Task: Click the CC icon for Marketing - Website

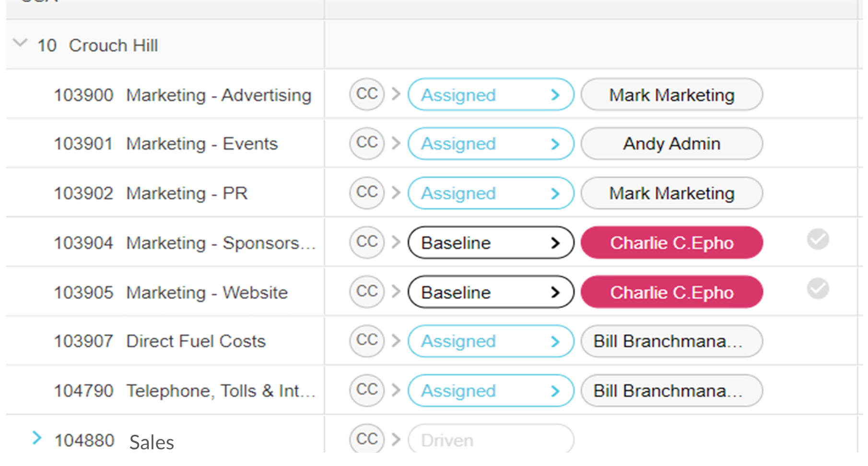Action: click(367, 292)
